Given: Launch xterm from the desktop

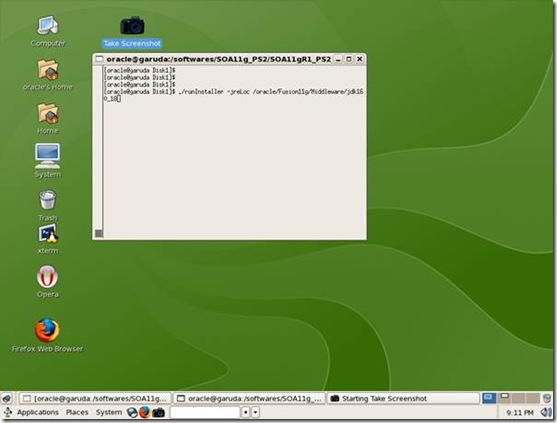Looking at the screenshot, I should pos(48,239).
